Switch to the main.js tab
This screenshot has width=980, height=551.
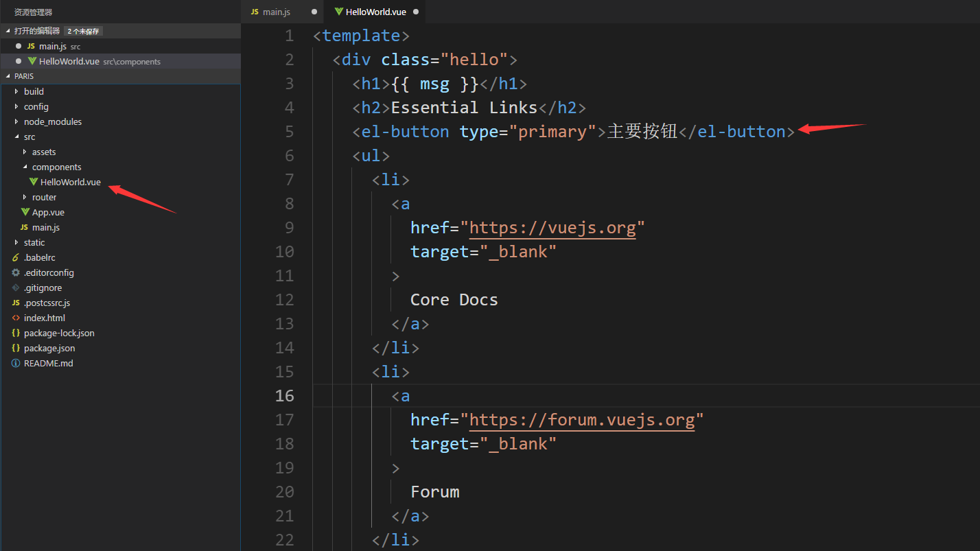[275, 12]
